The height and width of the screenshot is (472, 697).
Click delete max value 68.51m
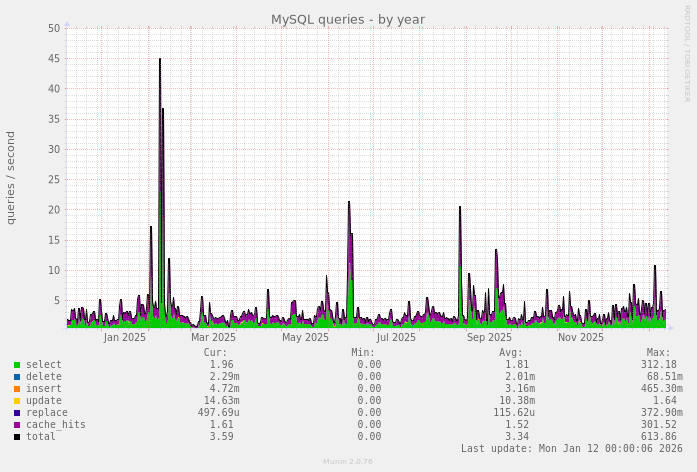(665, 376)
